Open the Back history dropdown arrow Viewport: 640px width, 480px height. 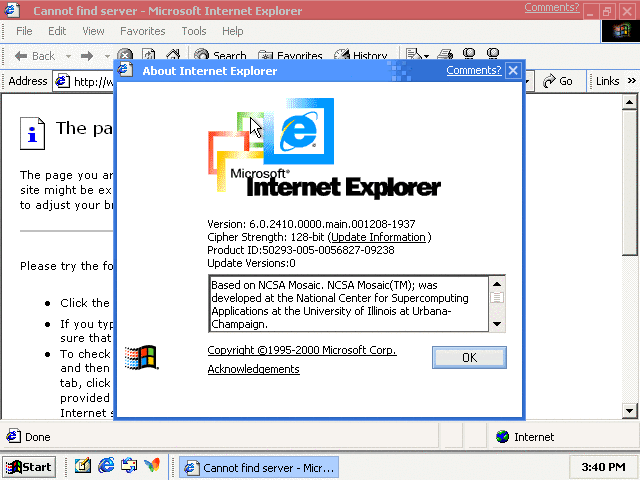point(68,56)
